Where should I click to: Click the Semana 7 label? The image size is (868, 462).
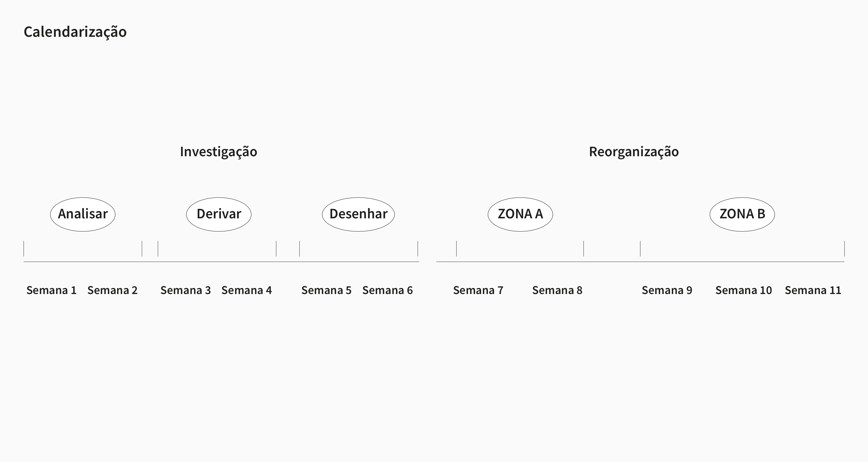tap(478, 290)
